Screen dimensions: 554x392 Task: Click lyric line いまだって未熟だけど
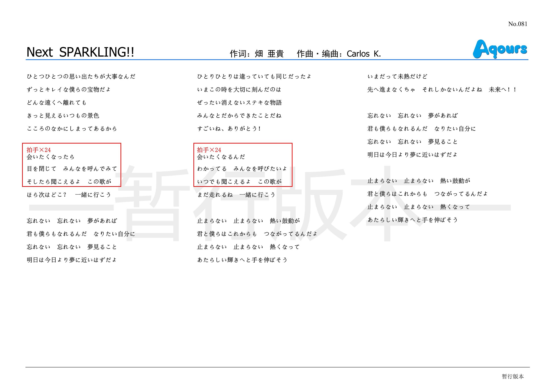pos(397,76)
